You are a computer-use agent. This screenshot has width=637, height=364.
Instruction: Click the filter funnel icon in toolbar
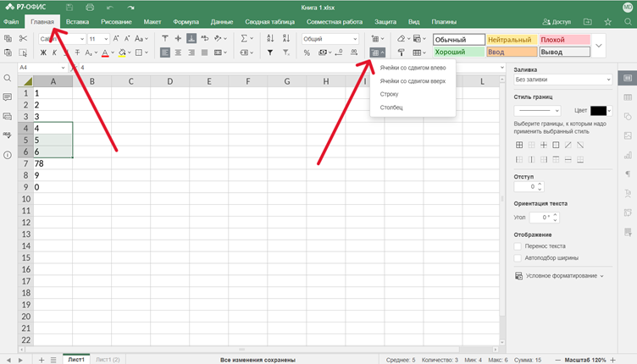[270, 52]
